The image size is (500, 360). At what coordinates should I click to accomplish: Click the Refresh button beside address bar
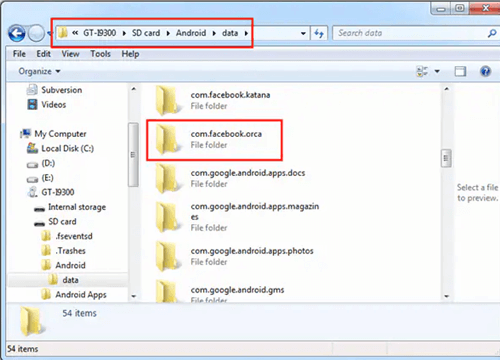(x=319, y=33)
